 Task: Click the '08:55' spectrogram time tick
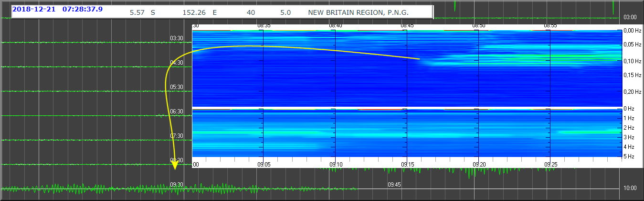click(x=550, y=25)
